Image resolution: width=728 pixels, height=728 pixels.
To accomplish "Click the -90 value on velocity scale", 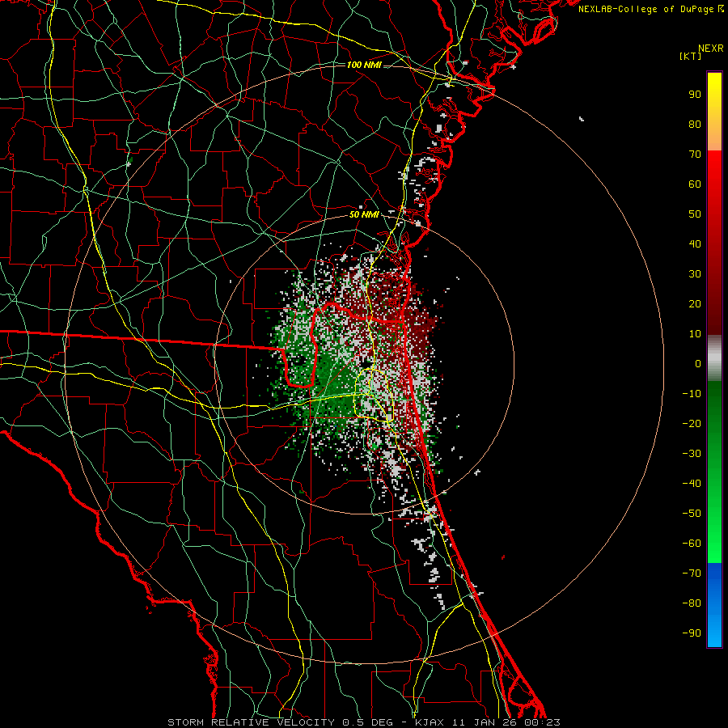I will [x=692, y=633].
